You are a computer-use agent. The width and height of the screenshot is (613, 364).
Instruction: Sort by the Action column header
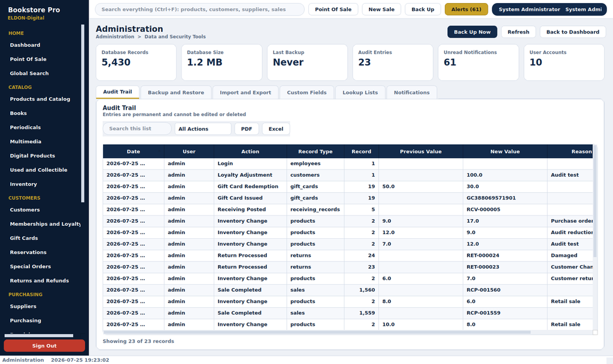coord(250,151)
